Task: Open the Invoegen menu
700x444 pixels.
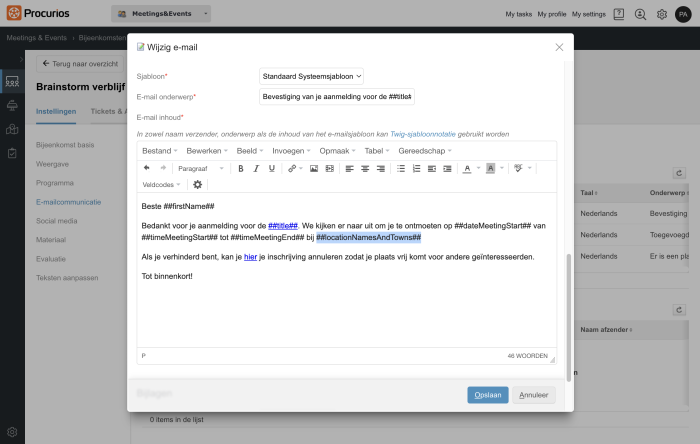Action: pos(292,151)
